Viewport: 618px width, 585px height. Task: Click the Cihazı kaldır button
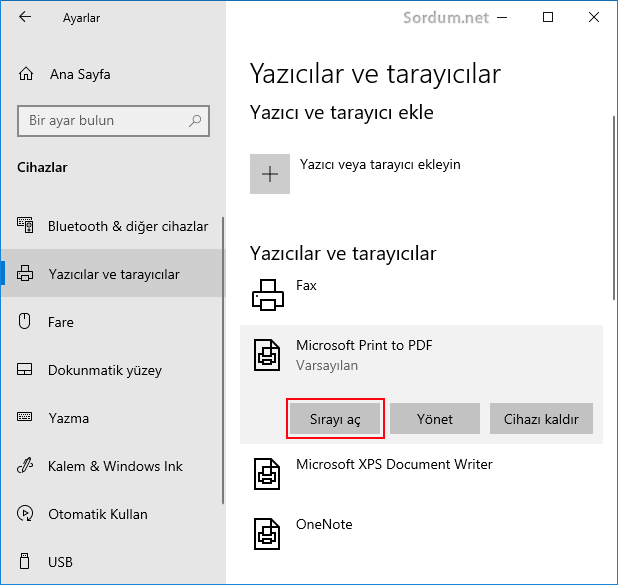(541, 419)
